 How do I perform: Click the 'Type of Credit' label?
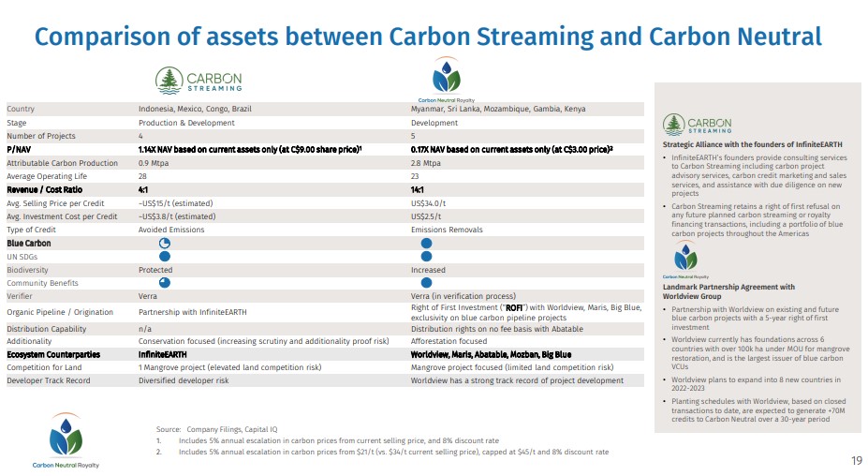coord(31,230)
